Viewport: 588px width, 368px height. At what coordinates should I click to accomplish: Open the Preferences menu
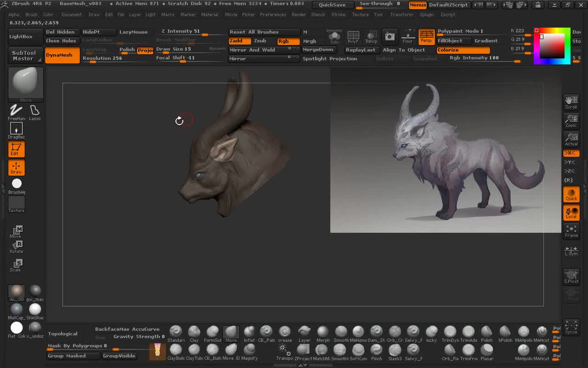[x=273, y=15]
